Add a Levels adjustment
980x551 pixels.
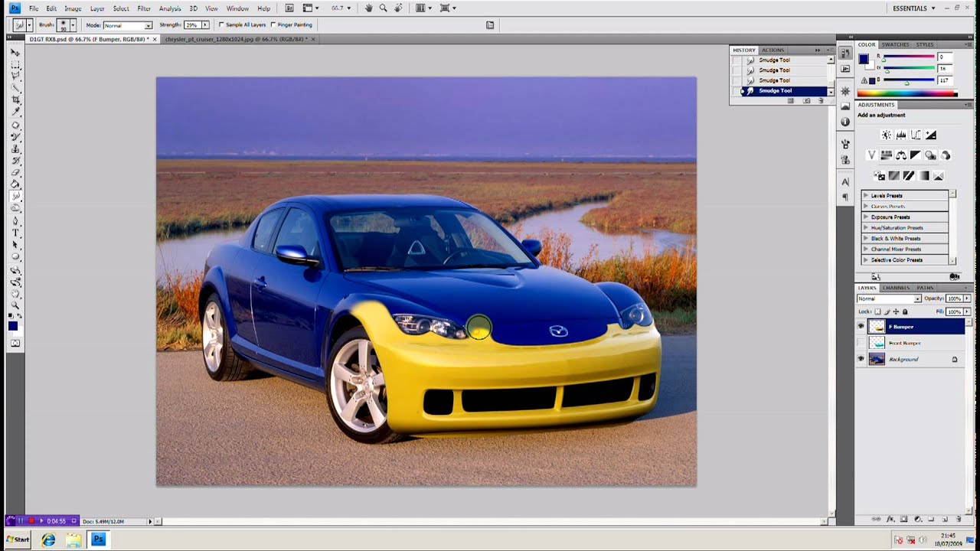[901, 135]
